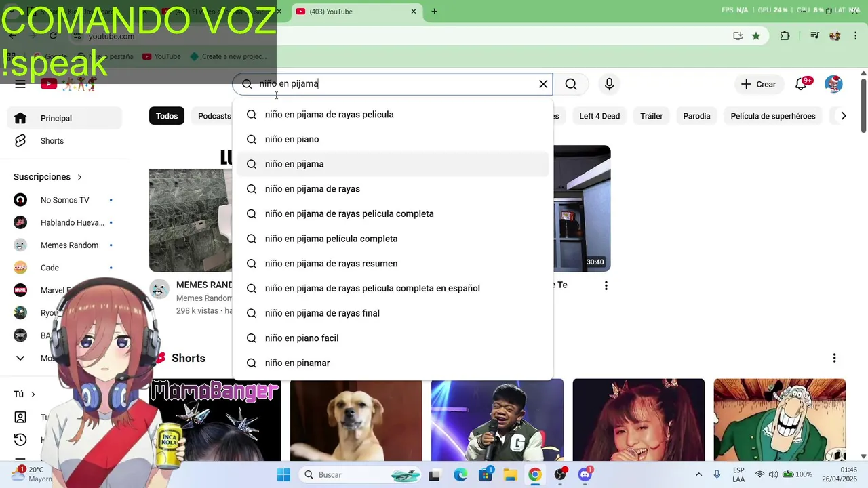Choose suggestion 'niño en piano facil'

click(x=393, y=338)
